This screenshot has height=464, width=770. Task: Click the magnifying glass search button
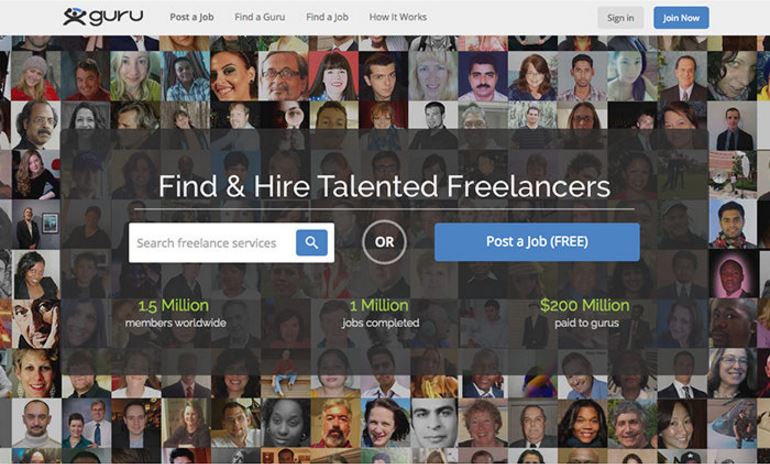point(312,243)
